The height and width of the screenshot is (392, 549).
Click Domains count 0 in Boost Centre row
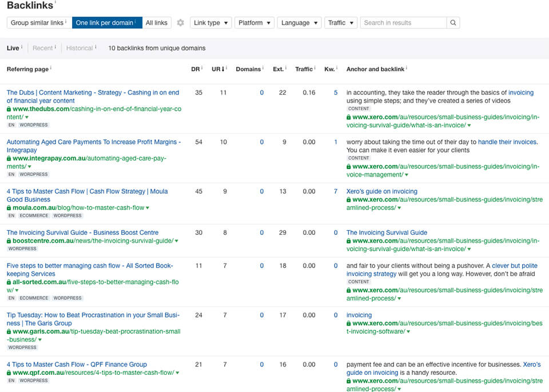261,233
